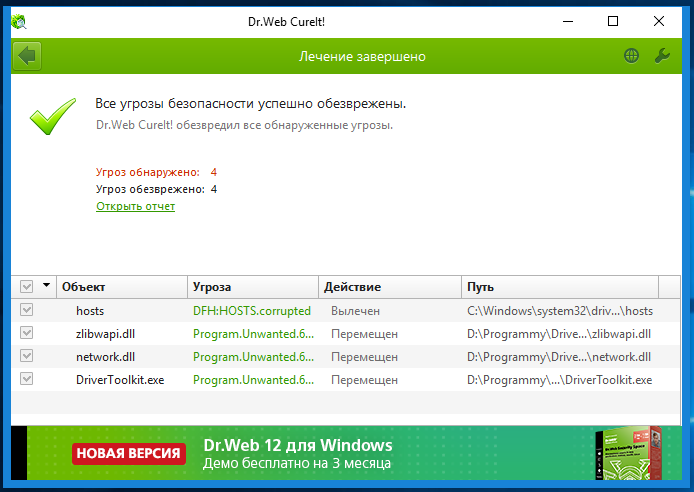The height and width of the screenshot is (492, 694).
Task: Minimize the Dr.Web CureIt! window
Action: pyautogui.click(x=568, y=21)
